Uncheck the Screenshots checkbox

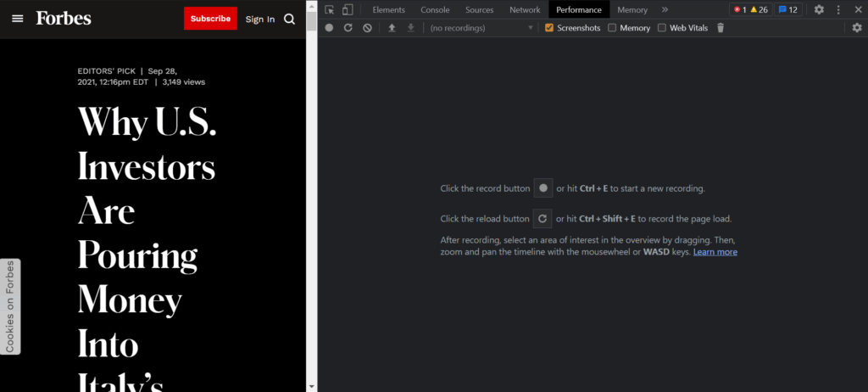pyautogui.click(x=549, y=28)
